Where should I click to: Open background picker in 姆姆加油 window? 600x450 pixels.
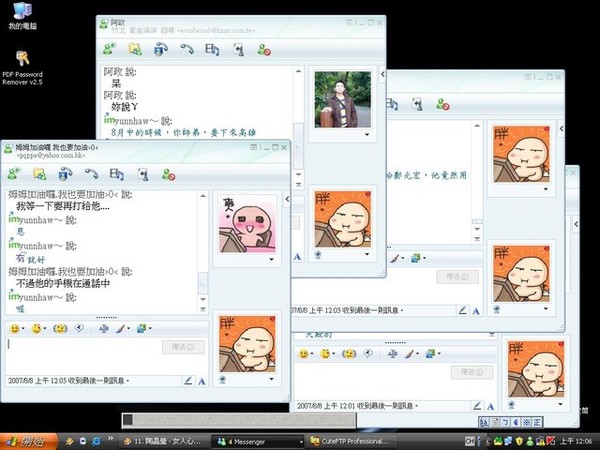tap(144, 328)
